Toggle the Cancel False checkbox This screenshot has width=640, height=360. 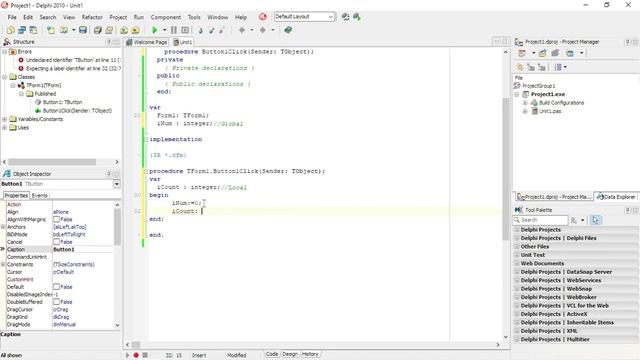click(x=56, y=242)
